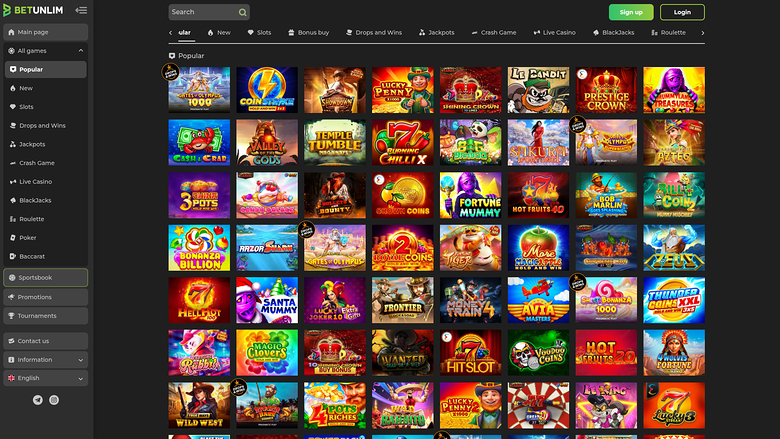Open the Santa Mummy game
Viewport: 780px width, 439px height.
(267, 300)
